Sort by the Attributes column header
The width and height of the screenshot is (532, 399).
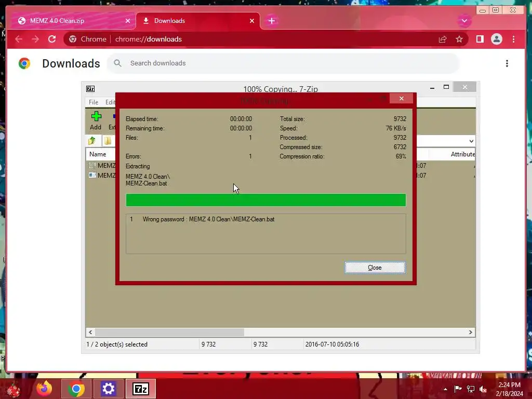(462, 154)
